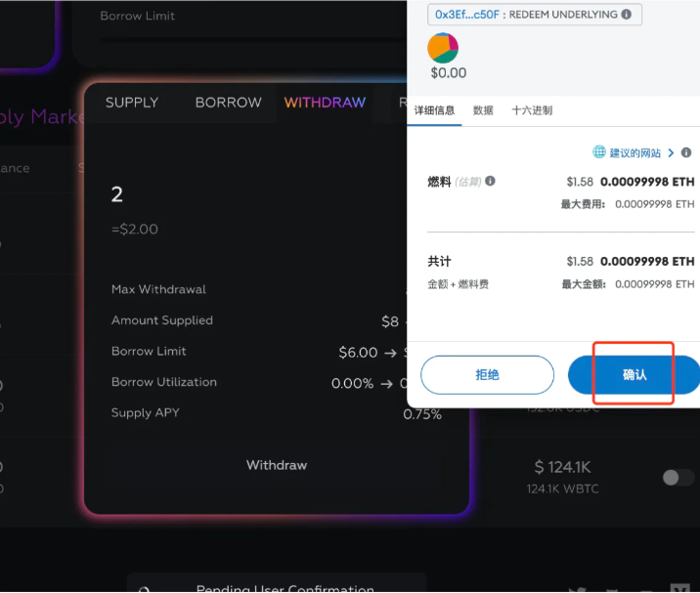Click the 0.75% Supply APY value
Screen dimensions: 700x593
[x=422, y=414]
